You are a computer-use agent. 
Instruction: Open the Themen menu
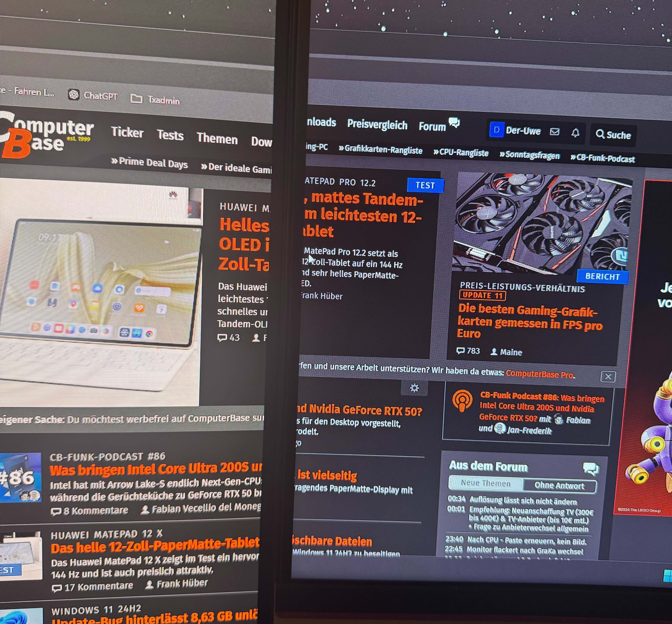point(217,138)
